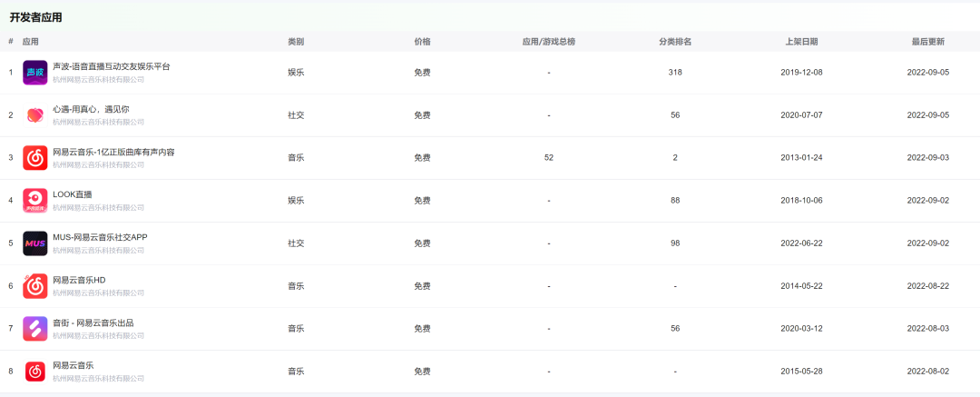The width and height of the screenshot is (980, 397).
Task: Open the black MUS app icon
Action: pyautogui.click(x=35, y=243)
